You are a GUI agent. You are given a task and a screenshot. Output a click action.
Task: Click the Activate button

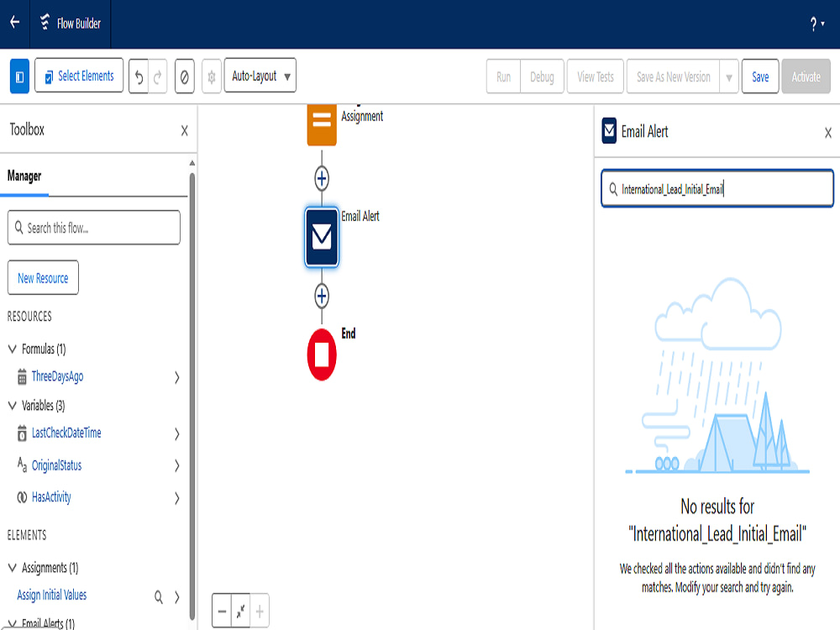coord(806,76)
